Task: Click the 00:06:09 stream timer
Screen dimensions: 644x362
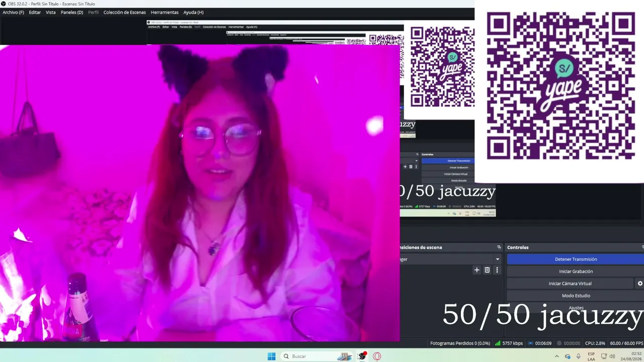Action: tap(543, 343)
